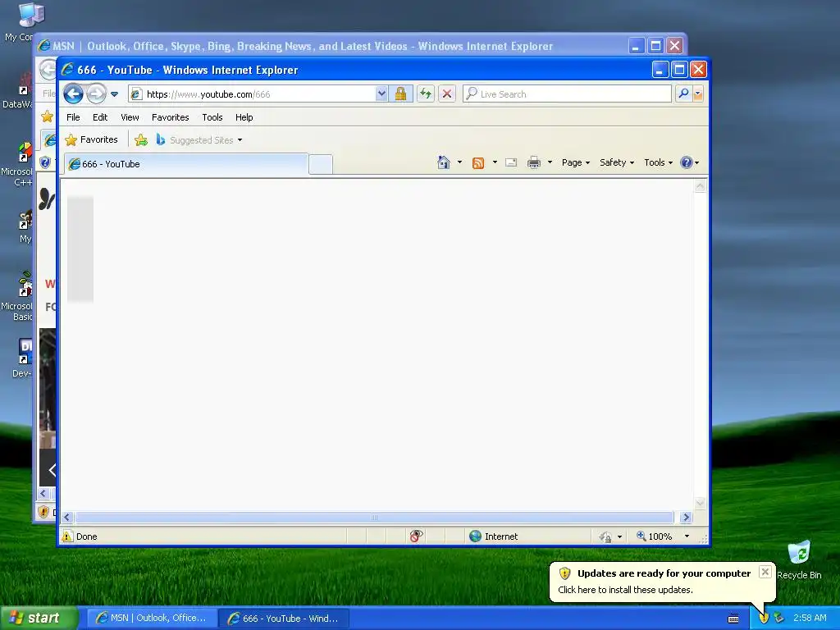Expand the address bar URL history dropdown
The height and width of the screenshot is (630, 840).
[x=381, y=94]
